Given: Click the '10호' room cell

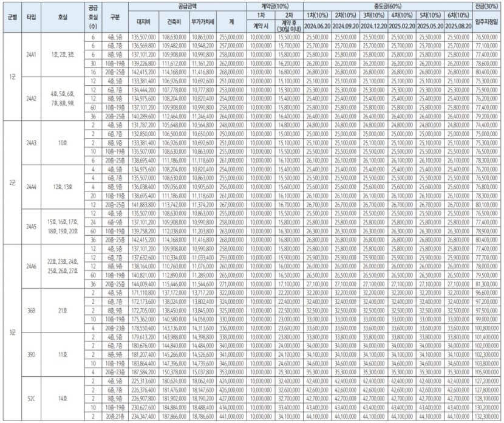Looking at the screenshot, I should pos(63,143).
